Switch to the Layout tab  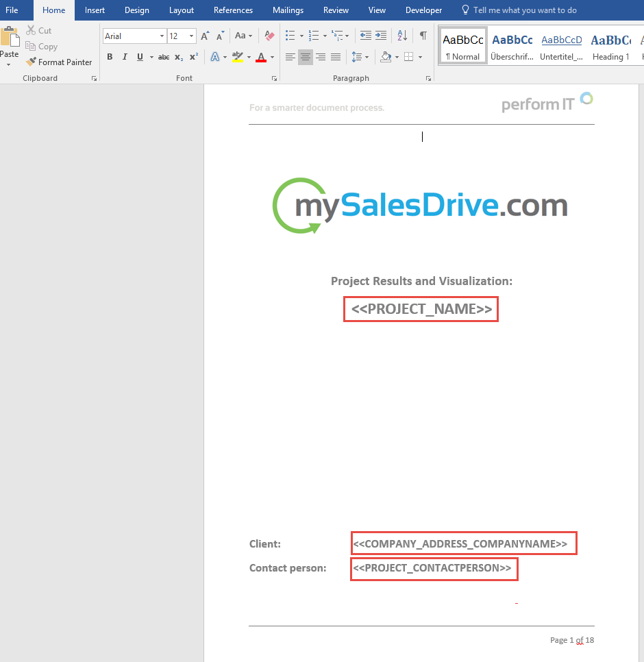tap(182, 10)
